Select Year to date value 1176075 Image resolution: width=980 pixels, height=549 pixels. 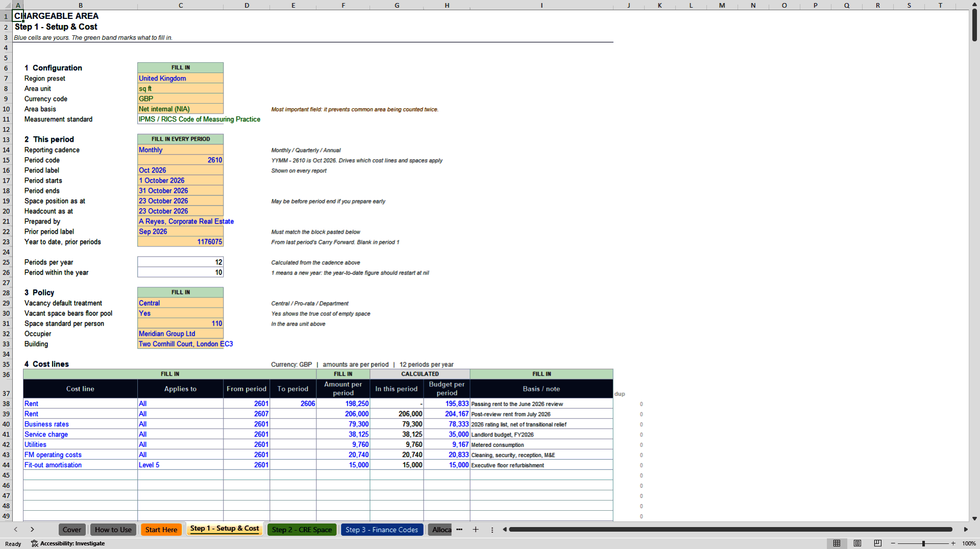180,241
